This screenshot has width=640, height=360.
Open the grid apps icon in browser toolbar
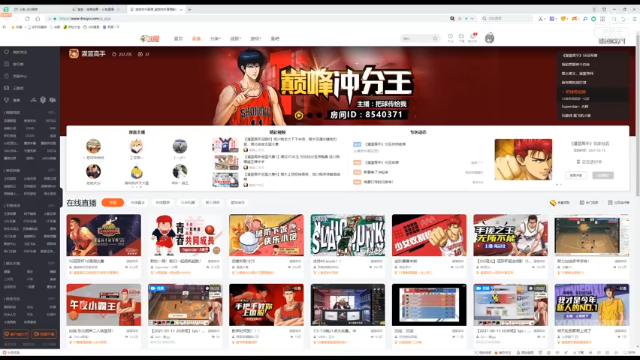(602, 19)
